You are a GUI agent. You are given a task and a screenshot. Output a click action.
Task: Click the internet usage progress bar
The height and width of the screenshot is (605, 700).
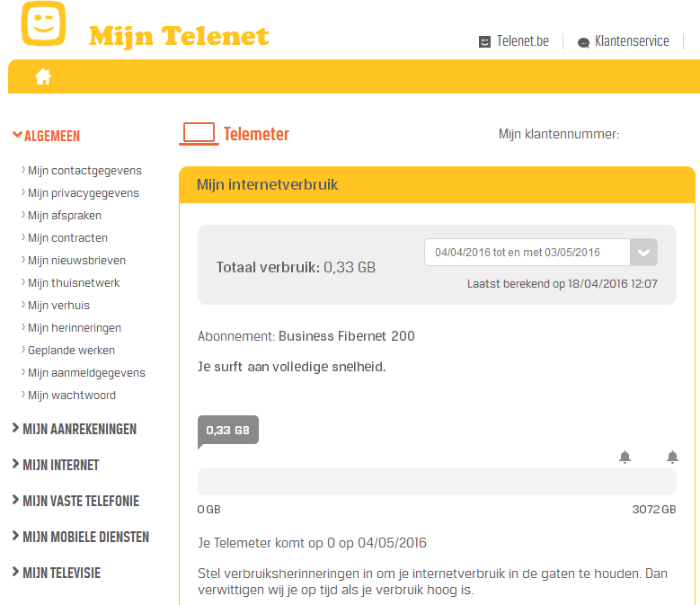(x=437, y=482)
